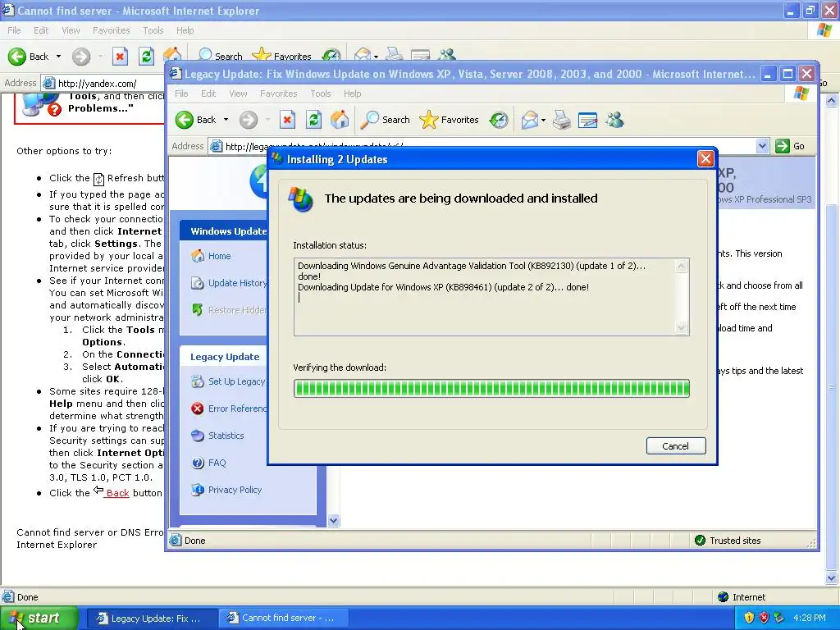Open Favorites in Legacy Update window toolbar
The height and width of the screenshot is (630, 840).
(449, 120)
